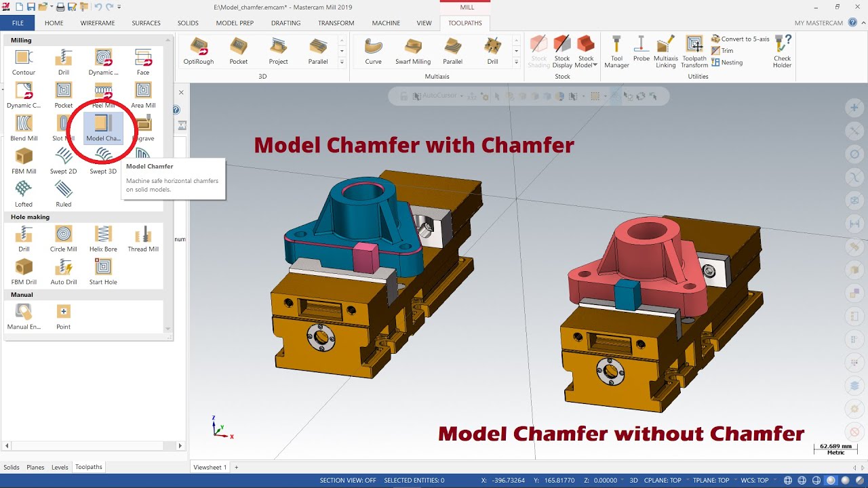Screen dimensions: 868x488
Task: Expand the Multiaxis toolpaths gallery
Action: coord(517,62)
